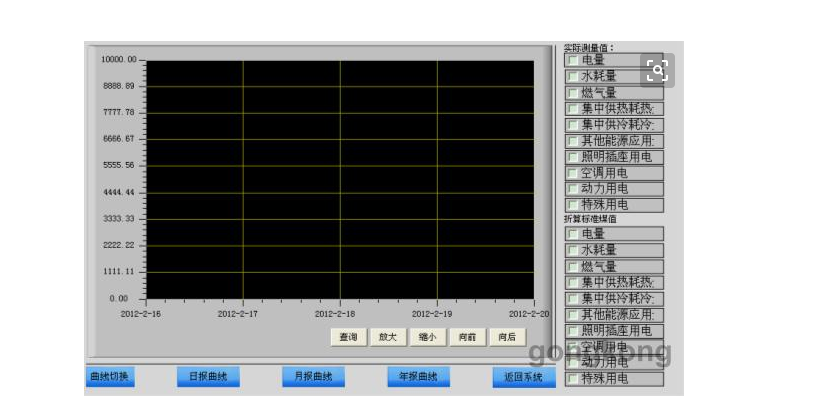Zoom out with the 缩小 button
Image resolution: width=818 pixels, height=403 pixels.
(x=428, y=337)
